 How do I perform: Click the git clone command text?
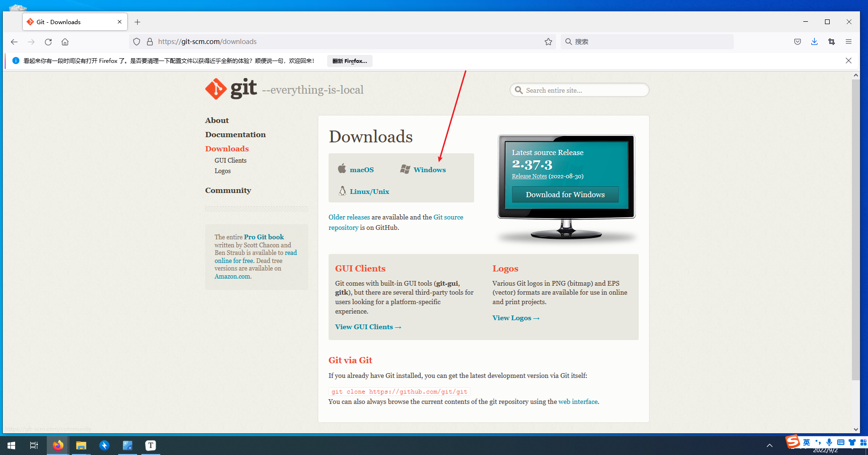pyautogui.click(x=399, y=392)
